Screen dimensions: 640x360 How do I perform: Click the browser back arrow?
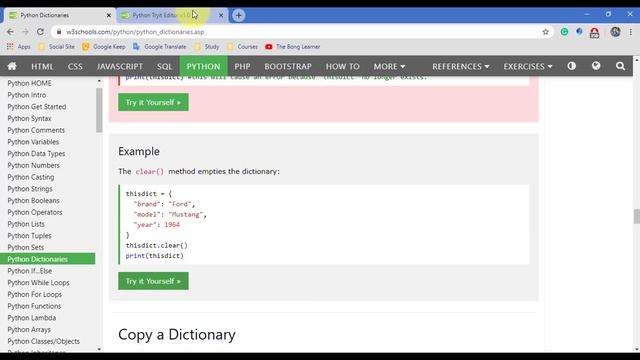coord(10,32)
